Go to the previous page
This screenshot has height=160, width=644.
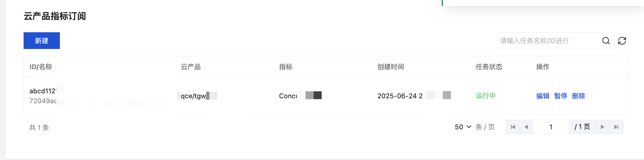(x=526, y=127)
